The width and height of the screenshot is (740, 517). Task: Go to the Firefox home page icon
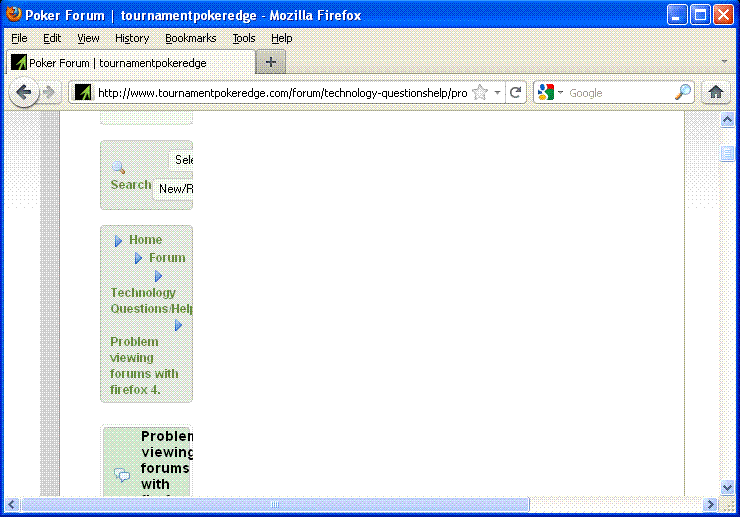(715, 92)
